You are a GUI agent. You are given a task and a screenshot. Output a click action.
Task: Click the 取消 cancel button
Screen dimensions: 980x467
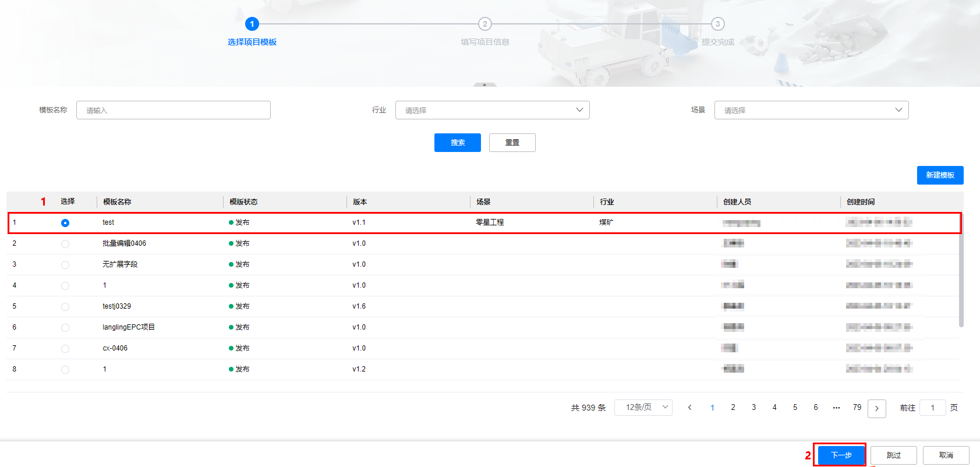click(946, 455)
